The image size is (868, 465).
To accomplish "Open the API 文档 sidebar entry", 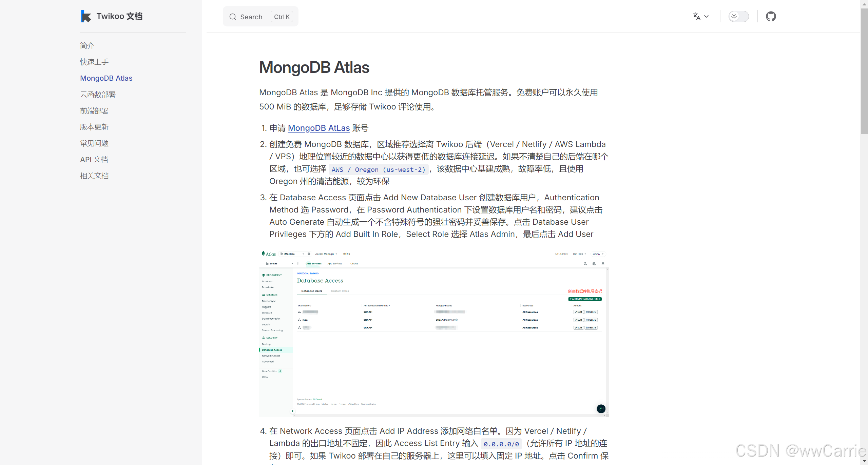I will pos(94,159).
